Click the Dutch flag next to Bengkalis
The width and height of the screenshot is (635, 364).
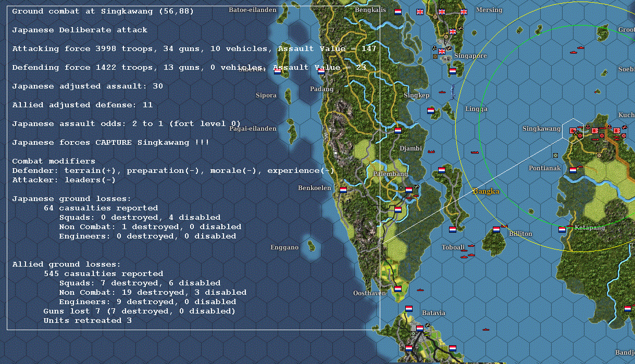(398, 12)
